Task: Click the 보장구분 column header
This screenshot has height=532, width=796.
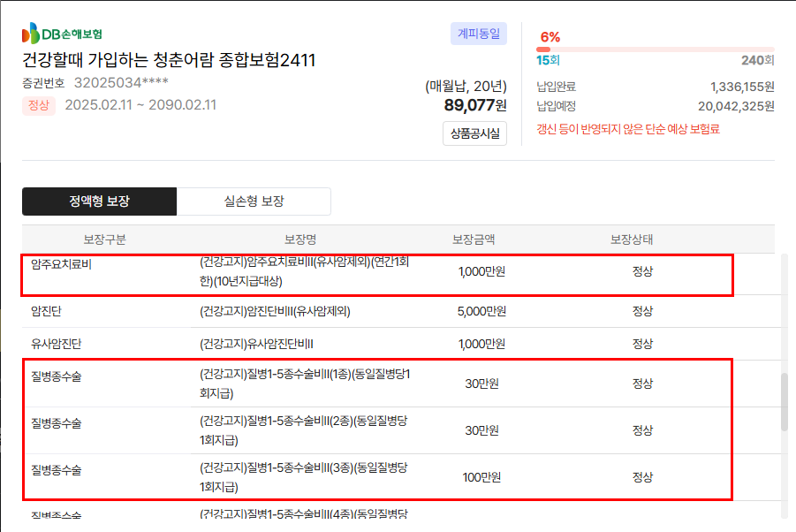Action: tap(104, 239)
